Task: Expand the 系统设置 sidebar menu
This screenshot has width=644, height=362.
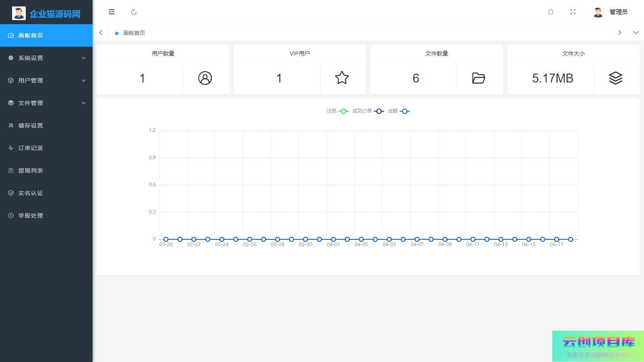Action: coord(46,58)
